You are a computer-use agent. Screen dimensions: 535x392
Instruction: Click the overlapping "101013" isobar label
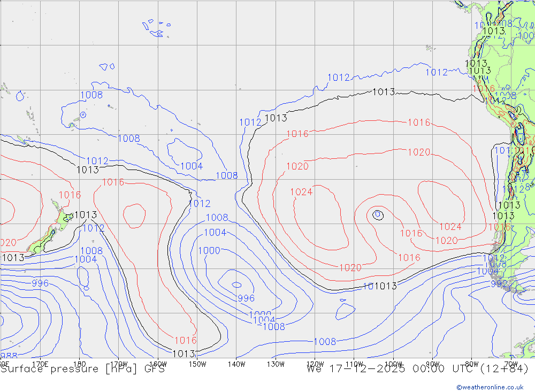pos(380,286)
